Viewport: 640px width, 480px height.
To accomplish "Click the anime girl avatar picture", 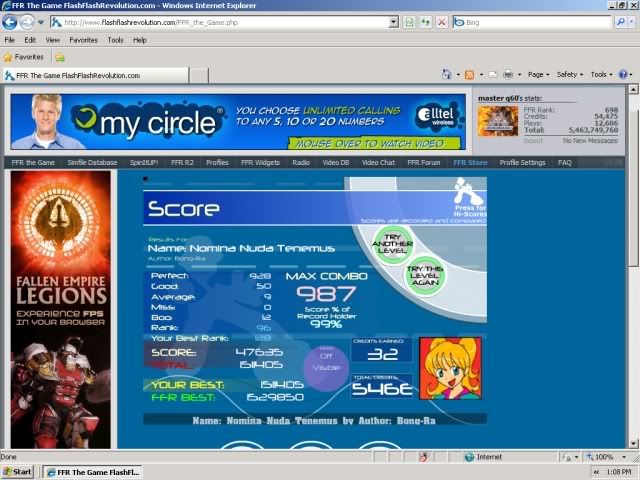I will (x=449, y=368).
